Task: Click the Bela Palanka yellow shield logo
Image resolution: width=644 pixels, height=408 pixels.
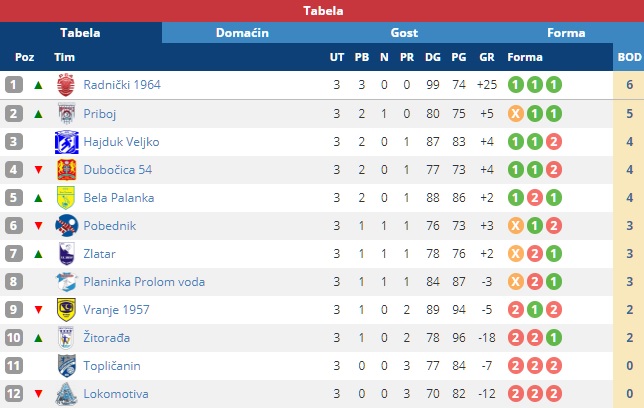Action: (x=66, y=198)
